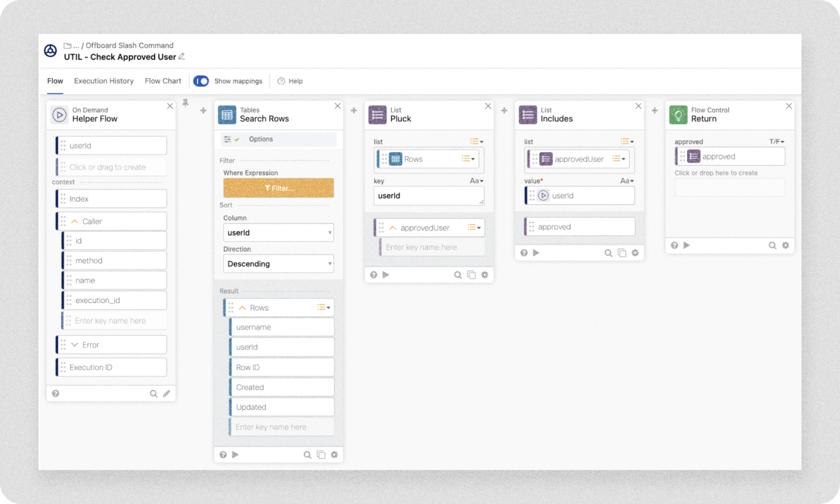840x504 pixels.
Task: Test the Search Rows card with play icon
Action: pyautogui.click(x=236, y=455)
